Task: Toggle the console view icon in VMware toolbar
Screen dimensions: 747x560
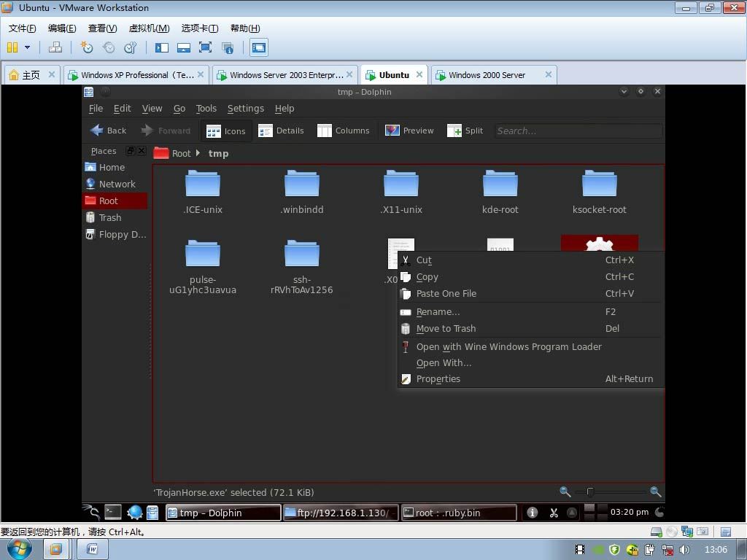Action: coord(259,47)
